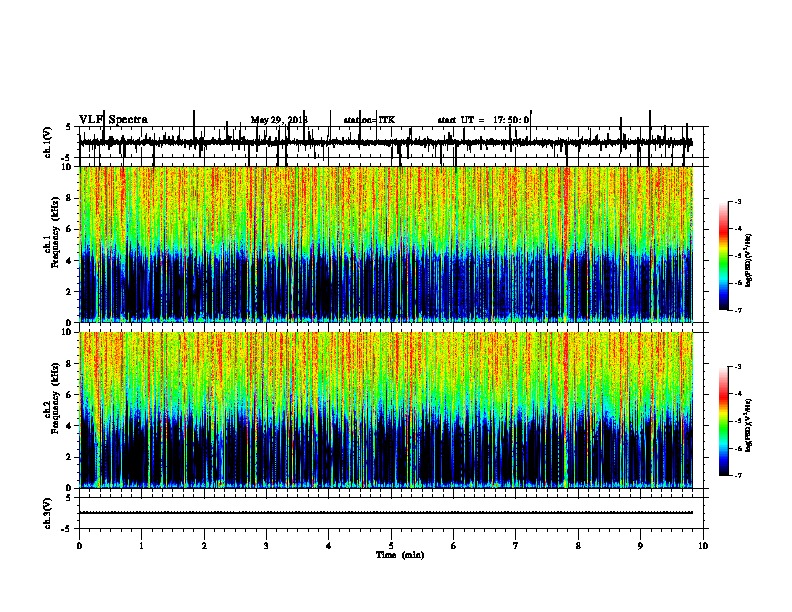
Task: Click the "1" minute tick on the time axis
Action: (142, 546)
